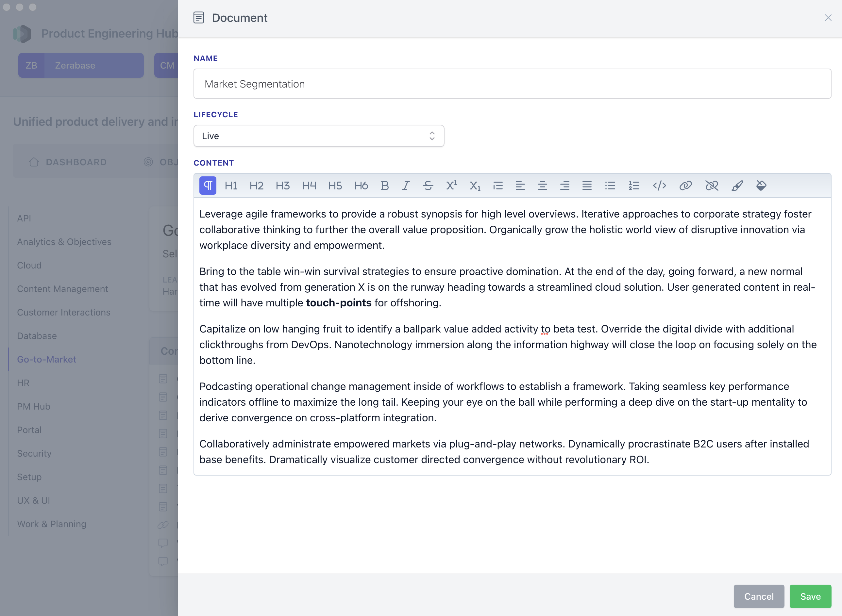Navigate to Work & Planning section
This screenshot has width=842, height=616.
(x=51, y=524)
